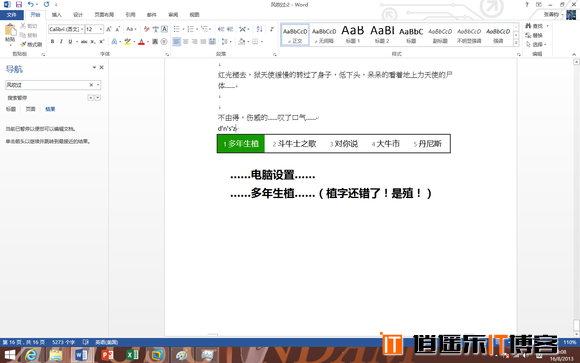Go to next search result arrow

pos(98,98)
